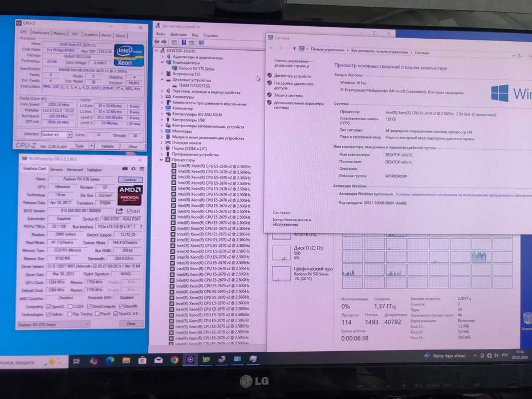The image size is (532, 399).
Task: Click the monitor scan icon in Device Manager toolbar
Action: (x=201, y=43)
